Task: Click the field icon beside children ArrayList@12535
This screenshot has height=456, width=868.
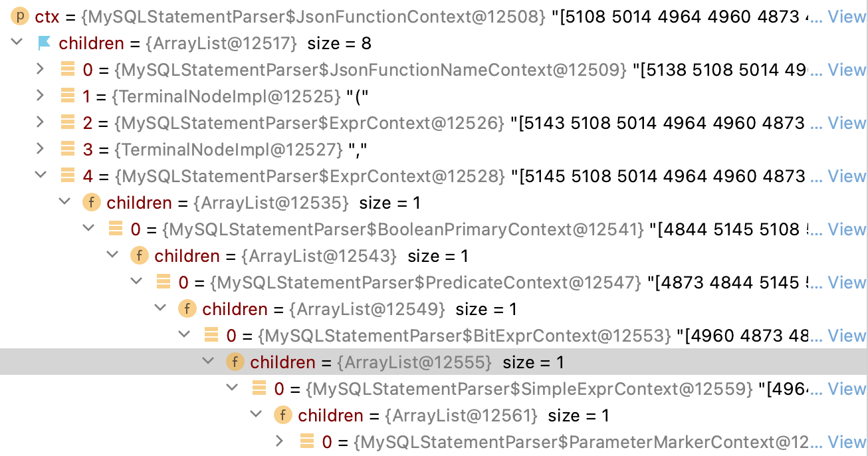Action: (91, 202)
